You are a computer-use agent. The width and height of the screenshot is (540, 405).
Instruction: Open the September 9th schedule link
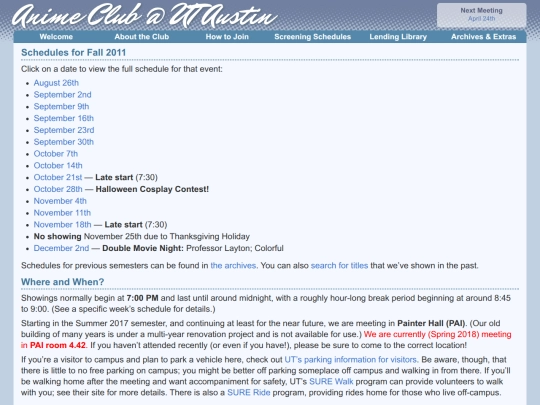tap(61, 106)
